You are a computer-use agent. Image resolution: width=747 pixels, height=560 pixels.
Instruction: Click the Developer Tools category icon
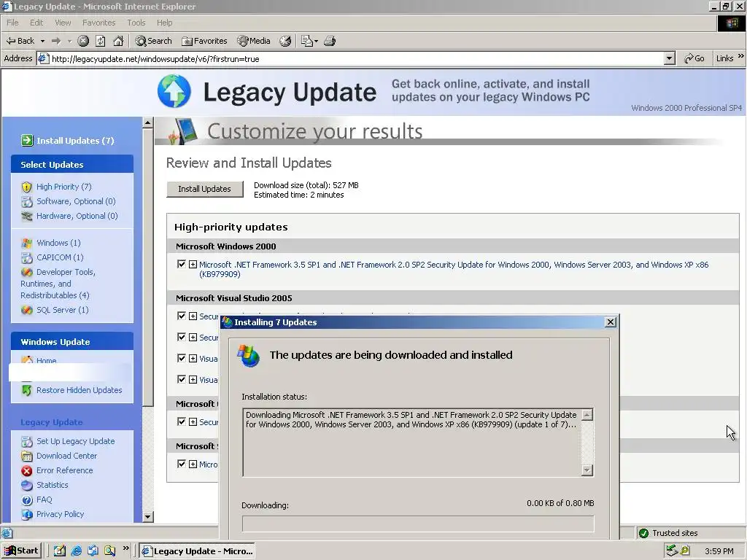pos(27,273)
